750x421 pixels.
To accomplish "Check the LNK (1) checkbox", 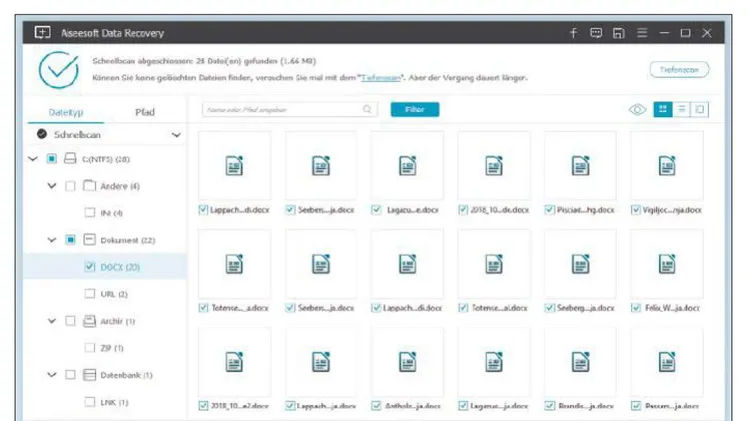I will (90, 401).
